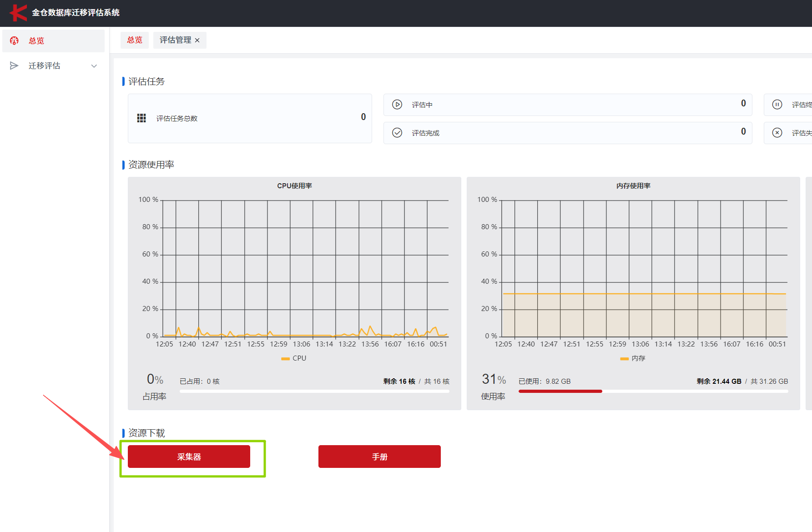Click the Kingbase red K logo
Screen dimensions: 812x532
tap(18, 12)
